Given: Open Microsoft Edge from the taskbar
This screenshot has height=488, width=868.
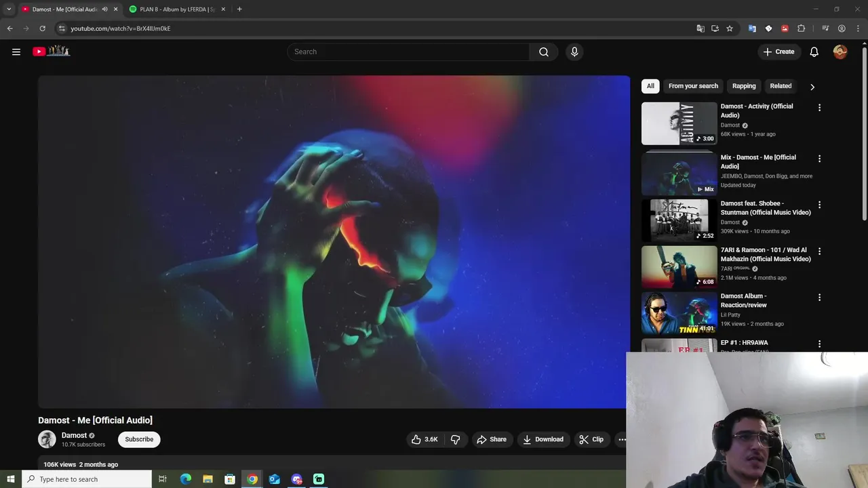Looking at the screenshot, I should point(185,479).
